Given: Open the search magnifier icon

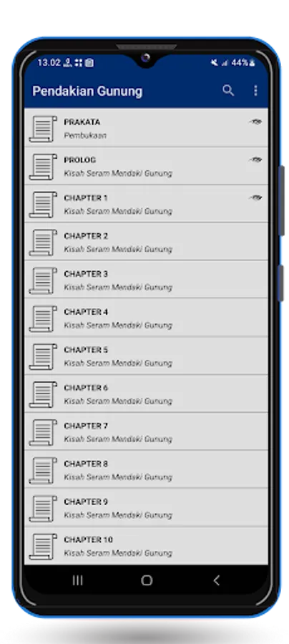Looking at the screenshot, I should point(228,91).
